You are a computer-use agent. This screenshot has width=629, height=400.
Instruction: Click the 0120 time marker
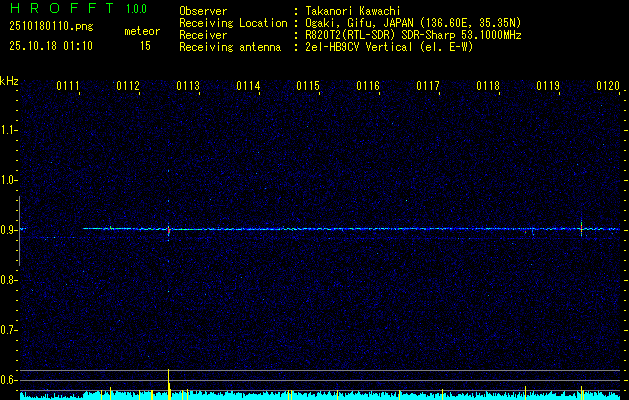click(x=608, y=86)
